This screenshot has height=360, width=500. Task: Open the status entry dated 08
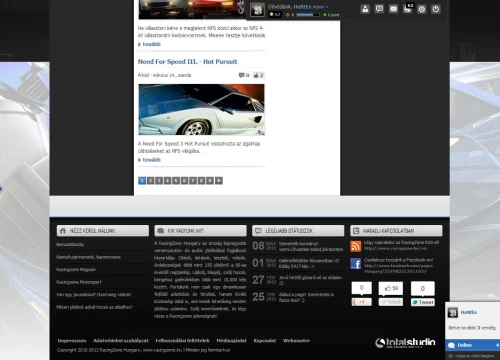[298, 246]
